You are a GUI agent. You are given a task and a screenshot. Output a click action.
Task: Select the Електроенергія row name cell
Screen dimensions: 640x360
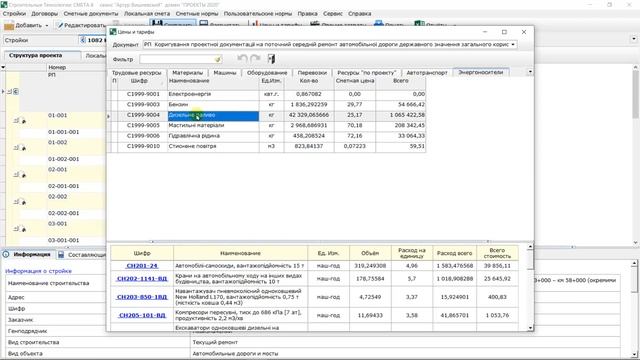tap(213, 94)
